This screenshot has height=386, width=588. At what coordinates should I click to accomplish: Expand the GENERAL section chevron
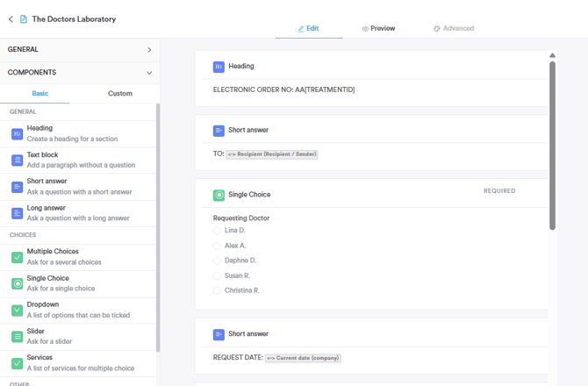(x=149, y=50)
